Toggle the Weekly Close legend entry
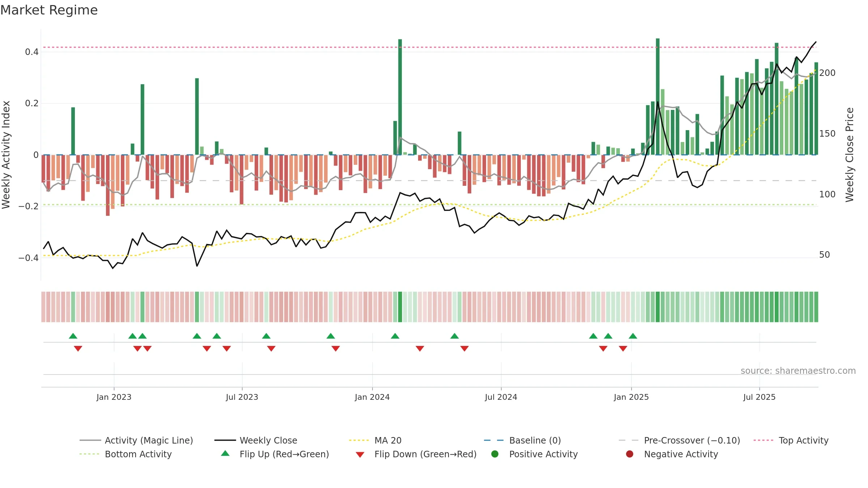 (256, 440)
